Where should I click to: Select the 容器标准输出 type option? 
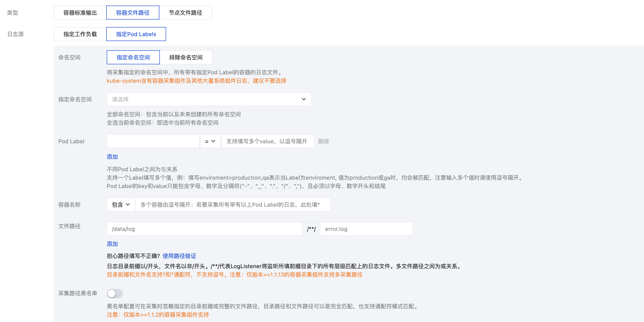[x=80, y=13]
